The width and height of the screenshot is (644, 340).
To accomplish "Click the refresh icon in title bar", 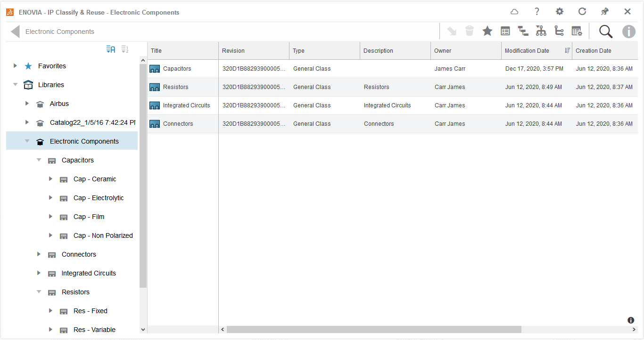I will [x=582, y=12].
